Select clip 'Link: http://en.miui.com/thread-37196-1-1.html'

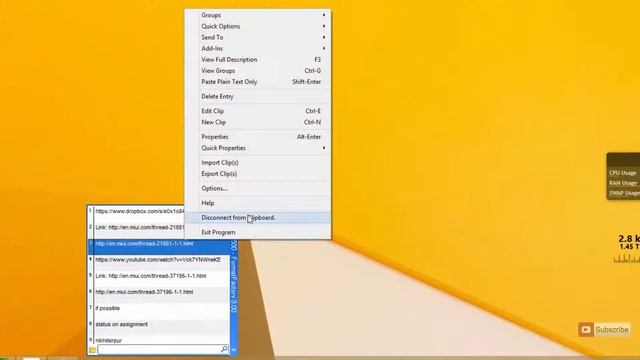click(x=159, y=276)
